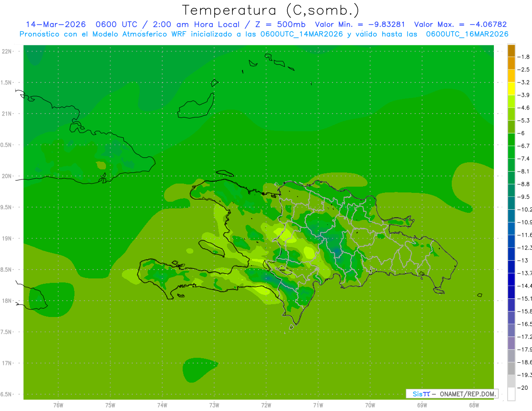
Task: Click the '71W' longitude label
Action: click(x=318, y=405)
